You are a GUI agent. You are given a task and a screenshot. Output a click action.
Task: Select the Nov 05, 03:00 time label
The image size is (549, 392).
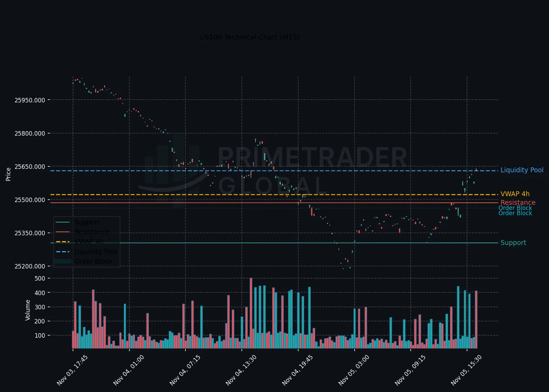point(354,370)
